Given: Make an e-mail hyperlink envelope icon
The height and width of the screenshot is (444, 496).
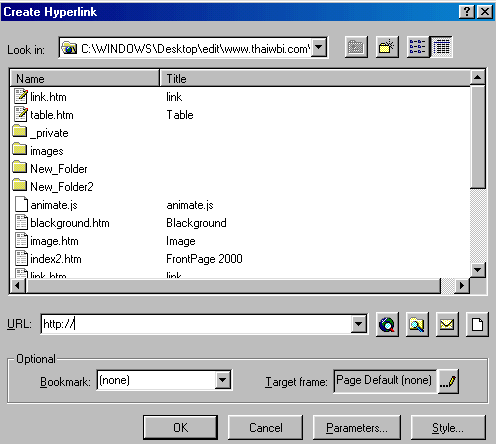Looking at the screenshot, I should tap(447, 324).
